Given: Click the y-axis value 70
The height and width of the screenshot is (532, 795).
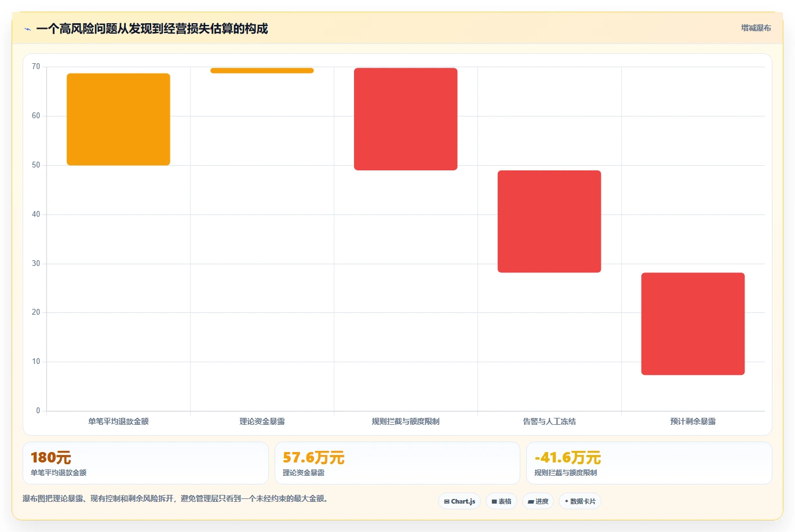Looking at the screenshot, I should [36, 67].
